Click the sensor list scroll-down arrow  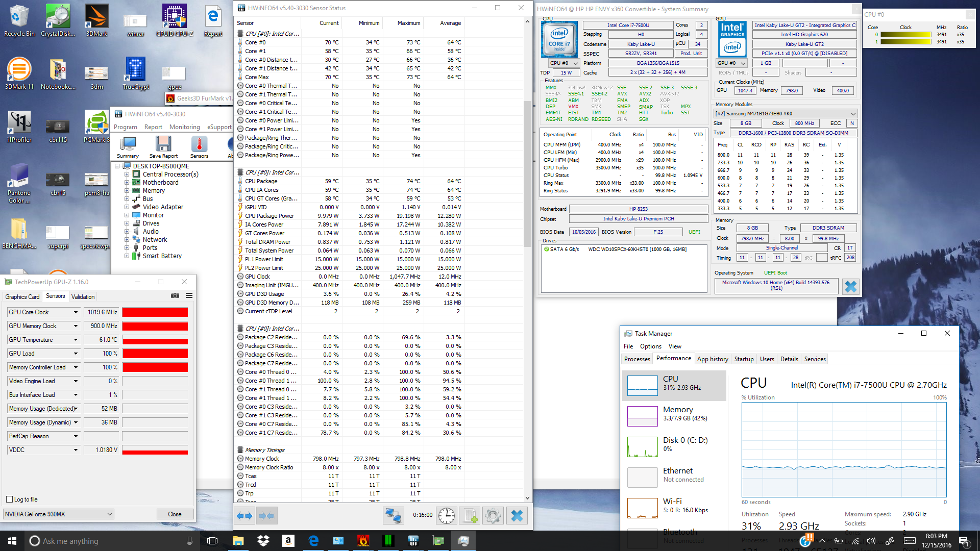pyautogui.click(x=527, y=498)
